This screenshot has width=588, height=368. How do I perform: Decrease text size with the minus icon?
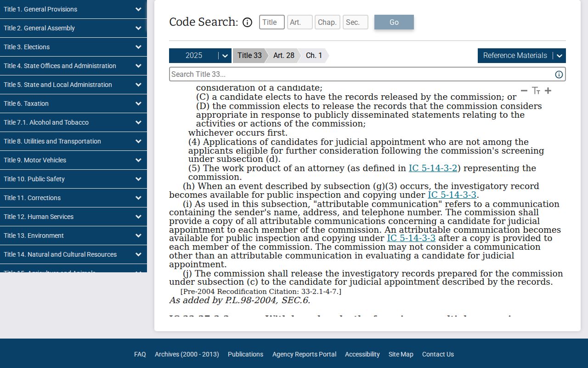pyautogui.click(x=524, y=91)
